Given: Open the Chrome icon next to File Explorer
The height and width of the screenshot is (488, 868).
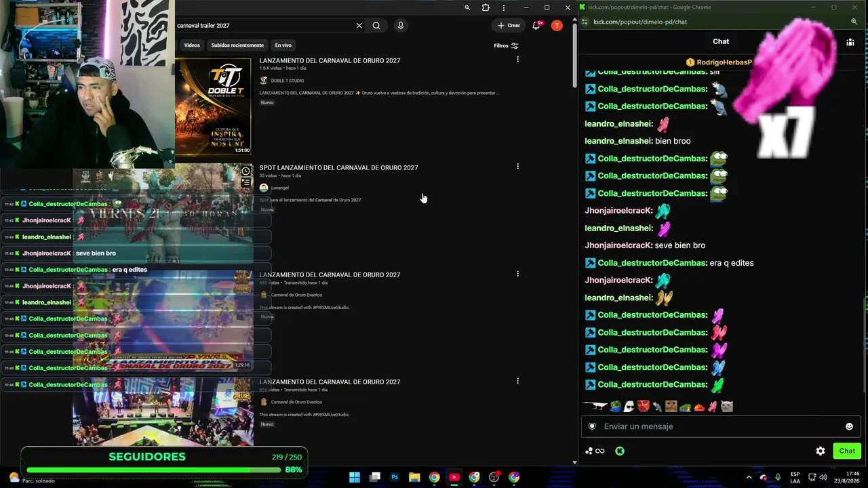Looking at the screenshot, I should pyautogui.click(x=435, y=477).
